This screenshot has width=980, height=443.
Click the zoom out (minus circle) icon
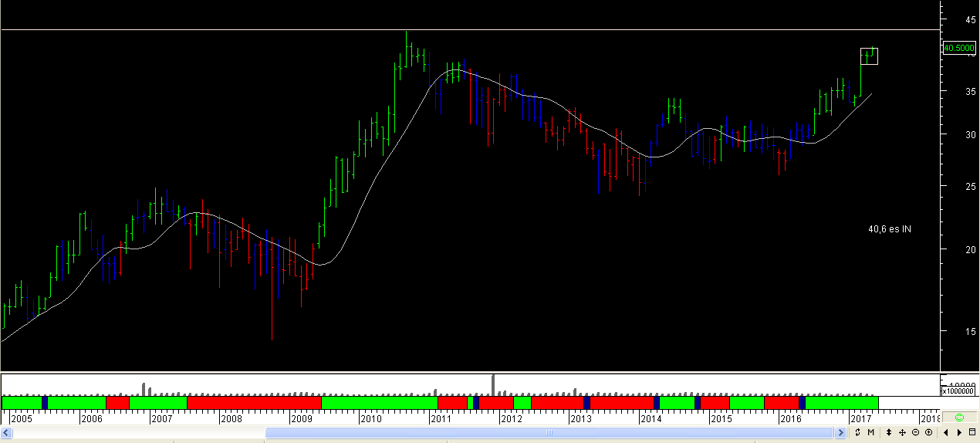(x=915, y=432)
